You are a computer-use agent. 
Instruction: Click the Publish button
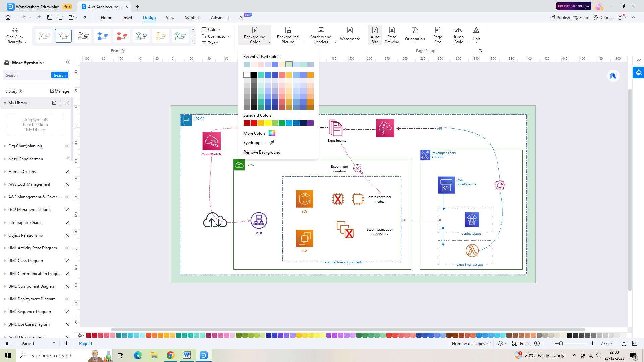click(560, 18)
